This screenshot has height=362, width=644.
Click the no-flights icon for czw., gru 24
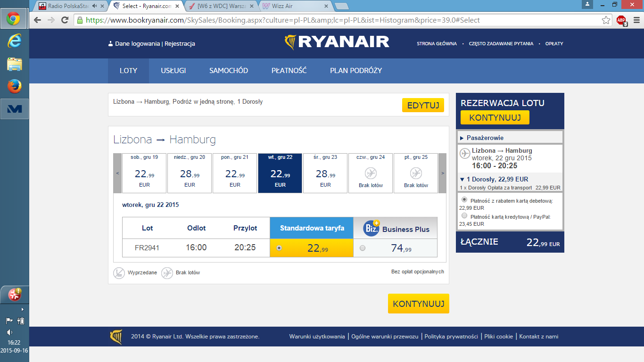371,173
